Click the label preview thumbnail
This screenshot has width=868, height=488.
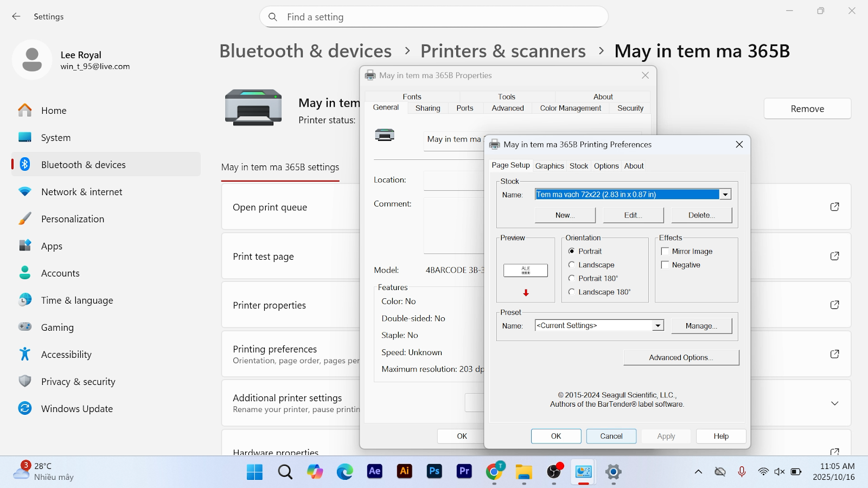[525, 270]
